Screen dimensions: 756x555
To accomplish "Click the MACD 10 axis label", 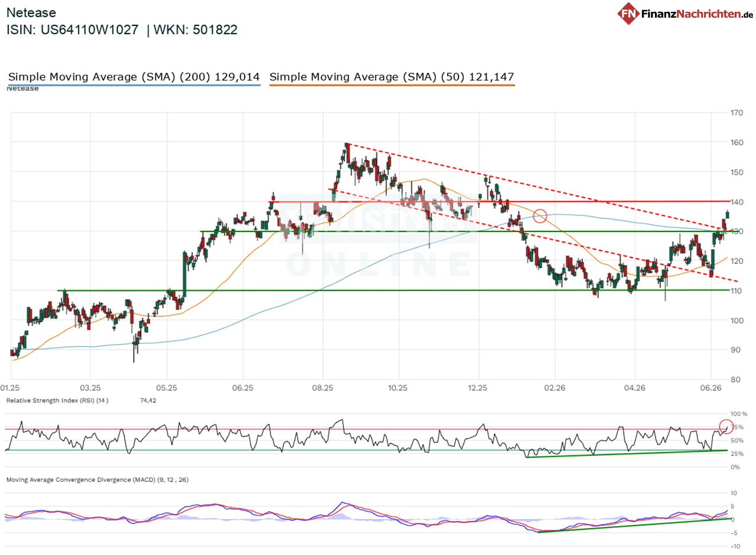I will [735, 493].
